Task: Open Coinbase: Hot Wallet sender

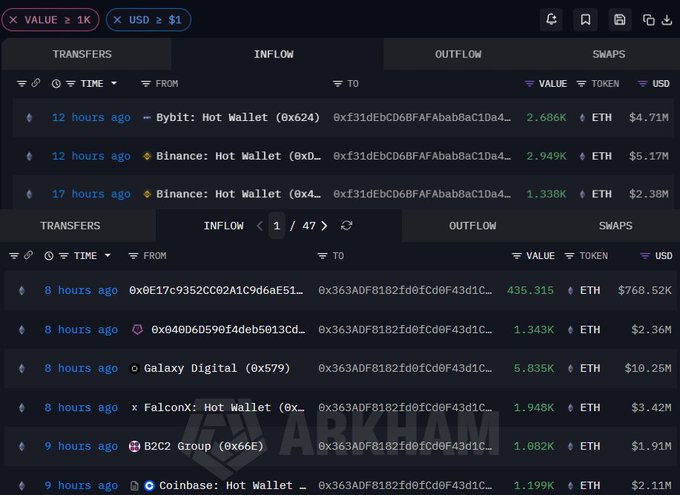Action: 232,485
